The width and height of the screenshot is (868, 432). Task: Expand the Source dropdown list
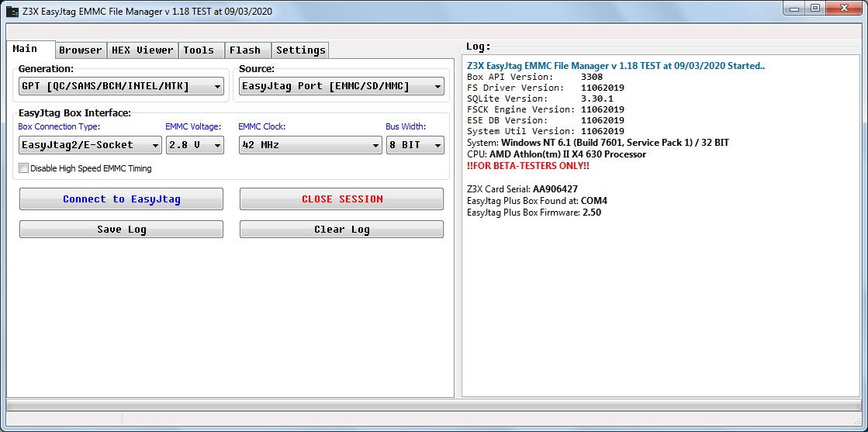341,86
